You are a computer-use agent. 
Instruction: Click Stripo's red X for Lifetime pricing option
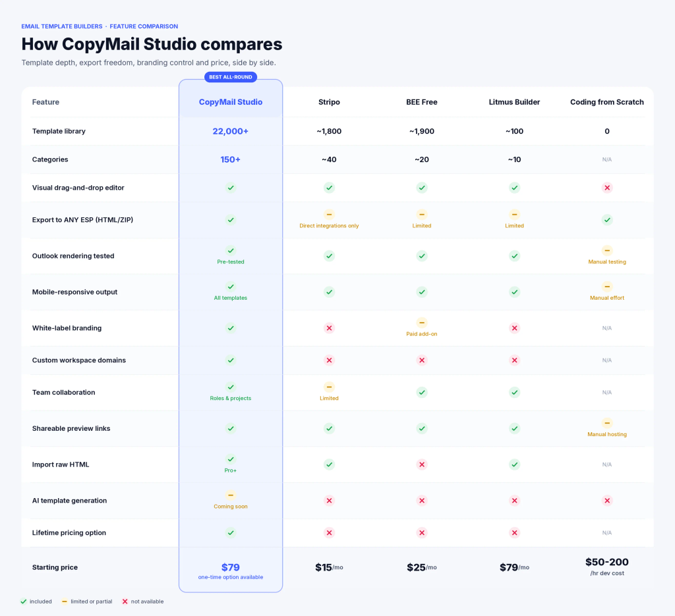pos(329,532)
